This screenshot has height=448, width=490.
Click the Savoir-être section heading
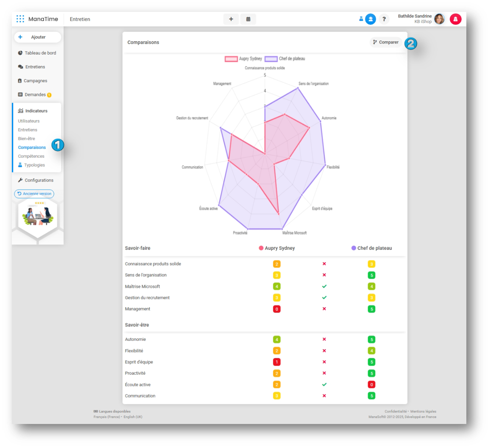[x=137, y=325]
